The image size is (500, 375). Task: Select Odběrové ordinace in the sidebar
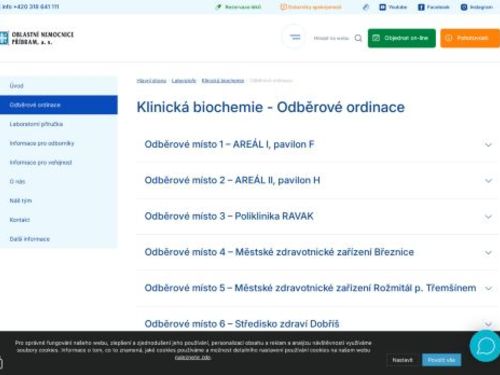click(x=59, y=105)
